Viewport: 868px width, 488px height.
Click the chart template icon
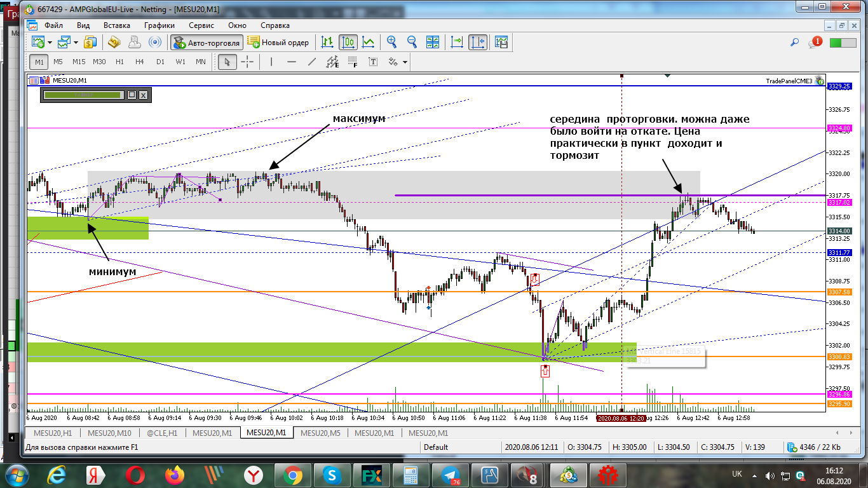[502, 43]
